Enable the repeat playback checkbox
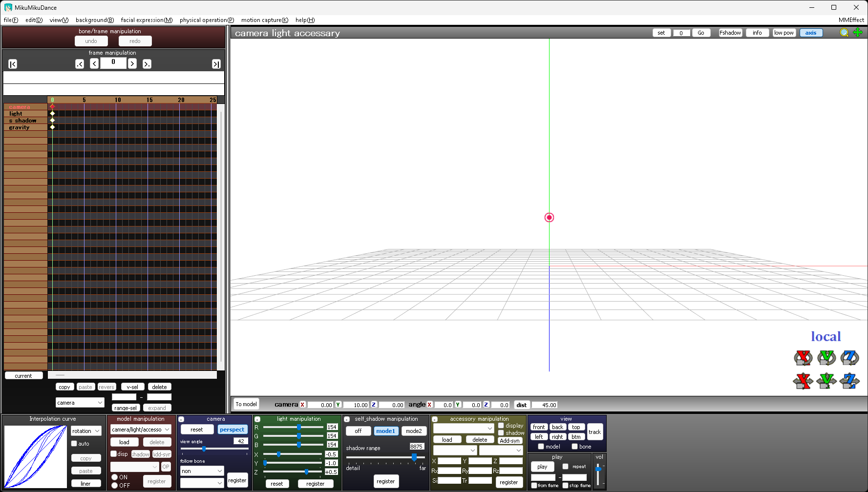This screenshot has width=868, height=492. click(x=565, y=467)
